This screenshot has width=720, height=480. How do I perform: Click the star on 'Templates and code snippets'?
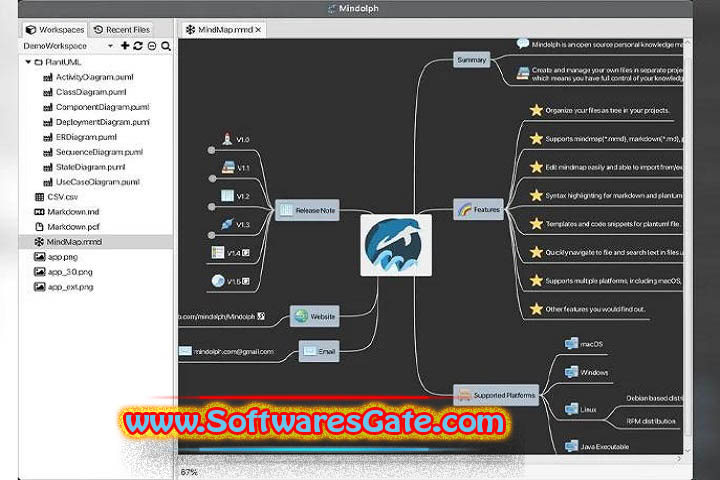(x=536, y=224)
